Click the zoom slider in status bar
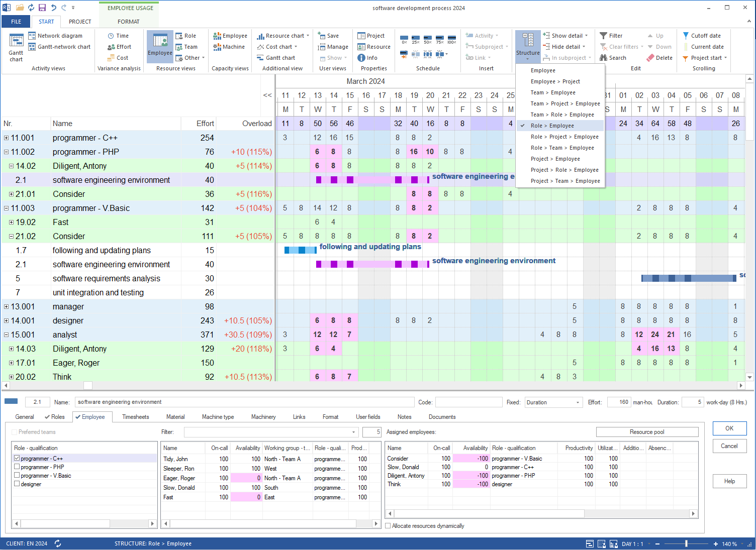 pos(686,543)
